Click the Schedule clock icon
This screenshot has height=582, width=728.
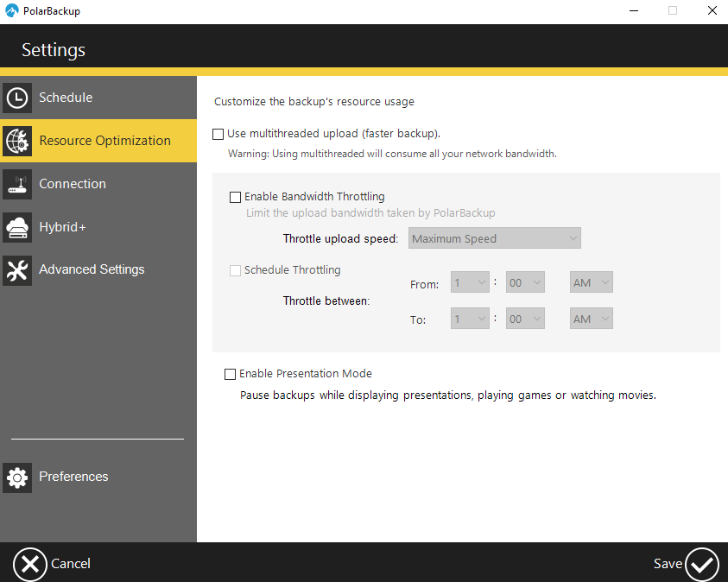tap(17, 98)
